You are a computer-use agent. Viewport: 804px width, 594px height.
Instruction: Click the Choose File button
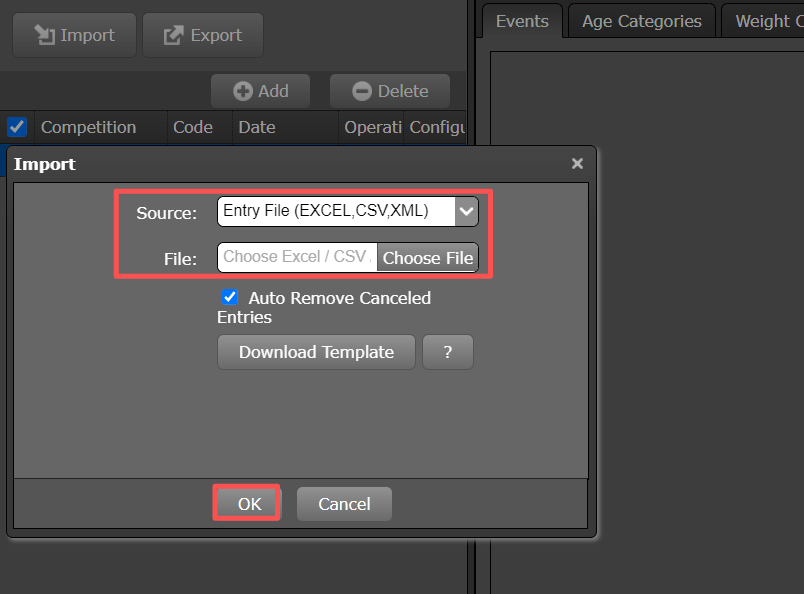428,258
